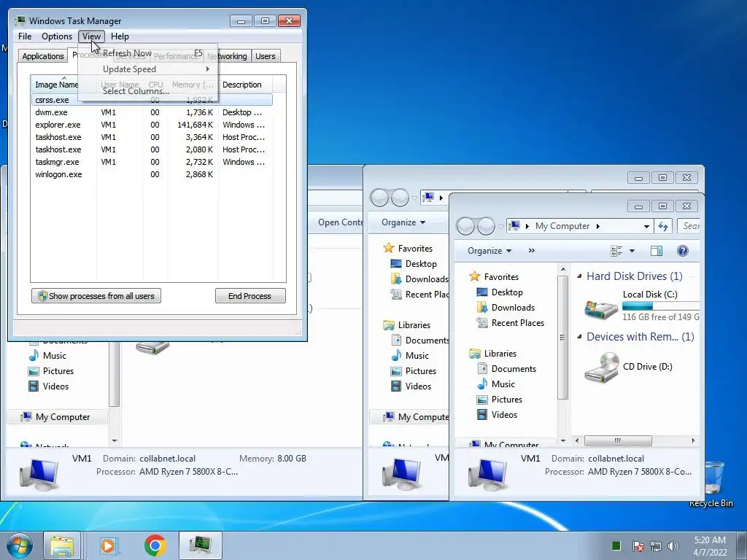Click the Back button in front Explorer window

[x=466, y=226]
